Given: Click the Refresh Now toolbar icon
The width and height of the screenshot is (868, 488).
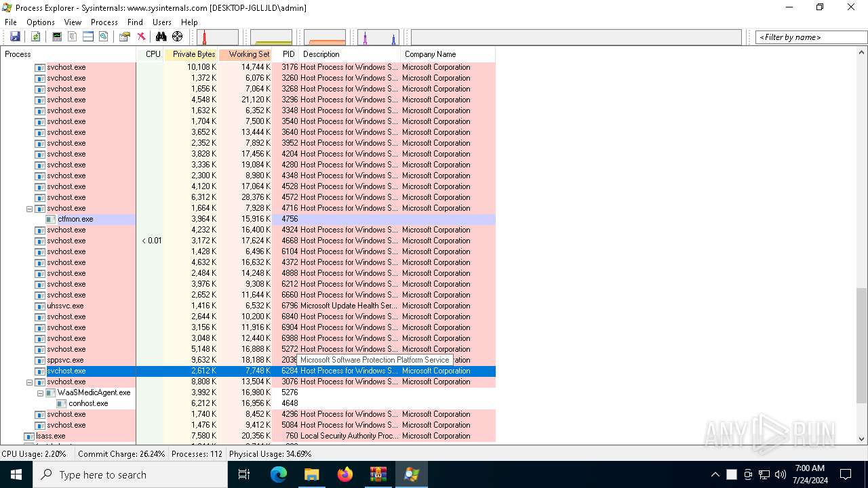Looking at the screenshot, I should (35, 37).
